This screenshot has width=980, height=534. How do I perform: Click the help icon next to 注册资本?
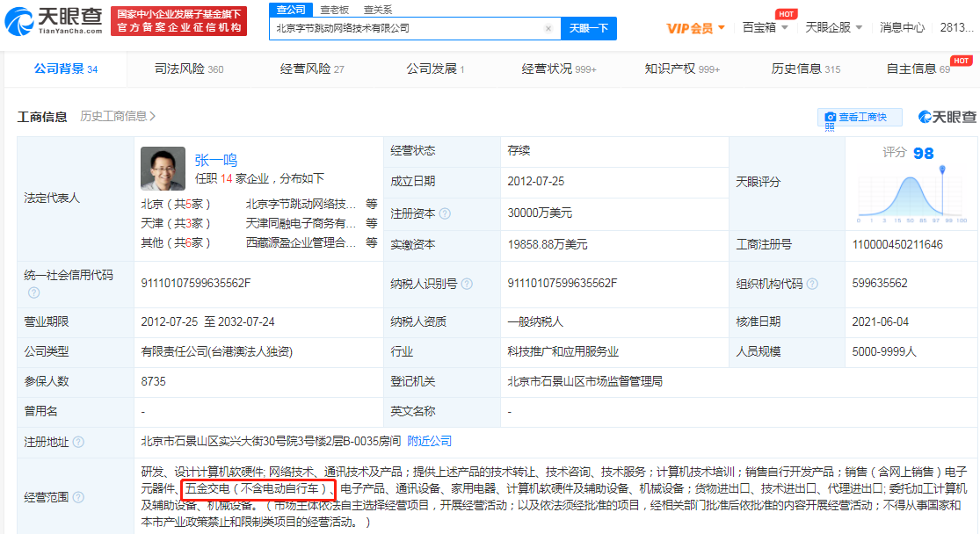445,213
